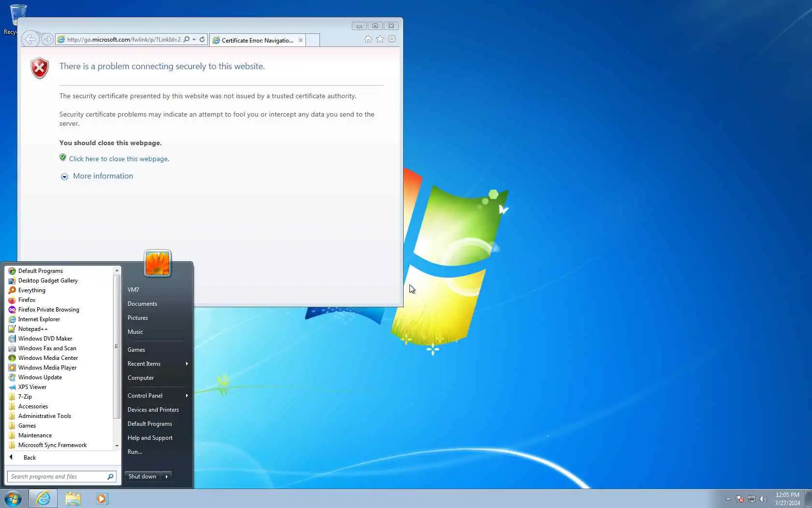Image resolution: width=812 pixels, height=508 pixels.
Task: Click the user account picture thumbnail
Action: pos(158,263)
